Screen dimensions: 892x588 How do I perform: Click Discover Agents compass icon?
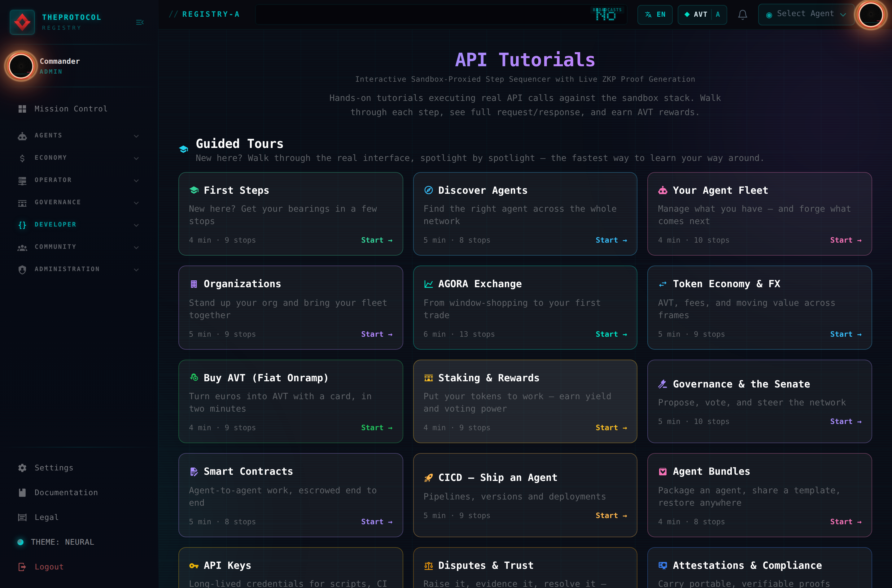(x=428, y=190)
